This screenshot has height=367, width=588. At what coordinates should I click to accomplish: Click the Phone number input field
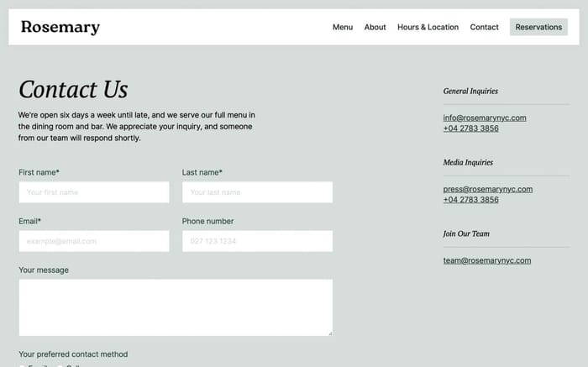pyautogui.click(x=257, y=241)
